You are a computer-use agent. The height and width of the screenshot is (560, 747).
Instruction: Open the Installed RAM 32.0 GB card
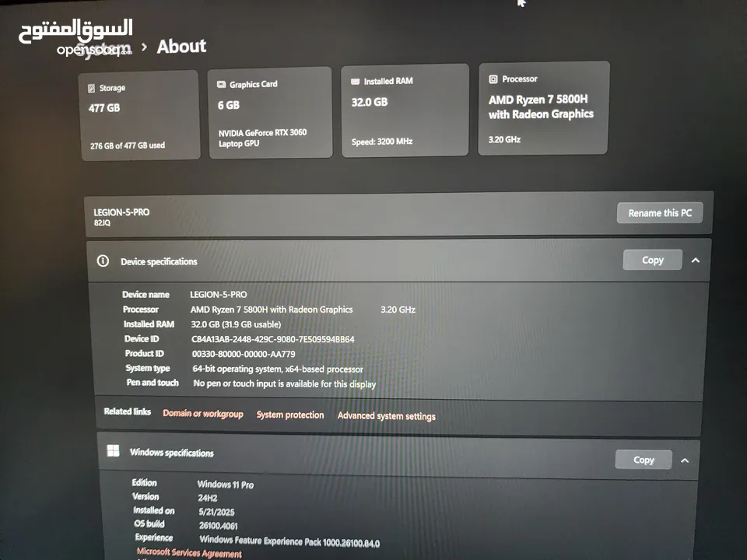[x=405, y=110]
